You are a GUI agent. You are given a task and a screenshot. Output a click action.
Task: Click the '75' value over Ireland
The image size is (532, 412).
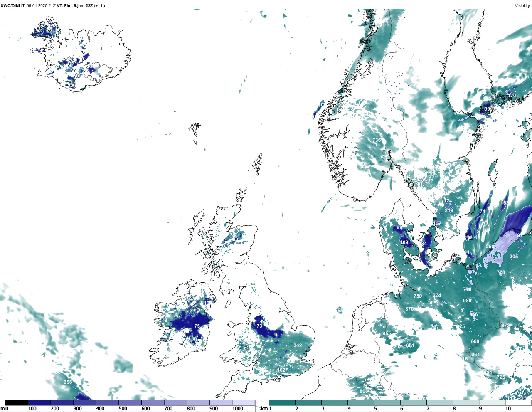(197, 326)
